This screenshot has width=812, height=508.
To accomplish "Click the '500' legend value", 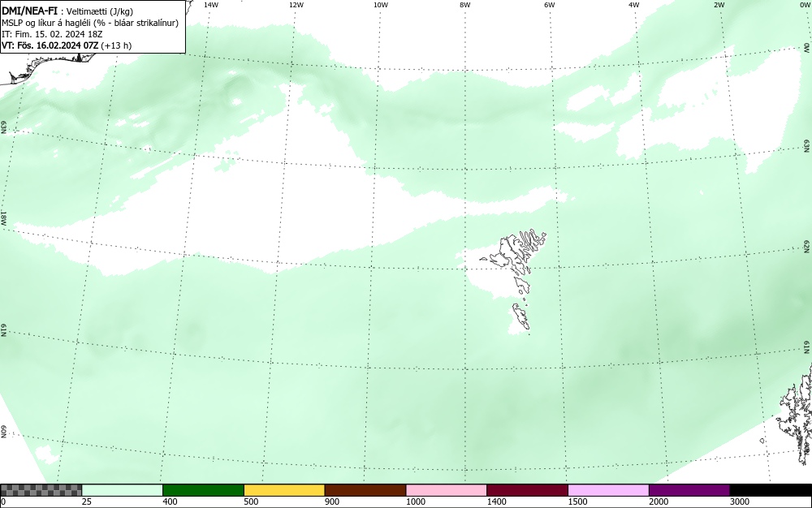I will [x=251, y=502].
